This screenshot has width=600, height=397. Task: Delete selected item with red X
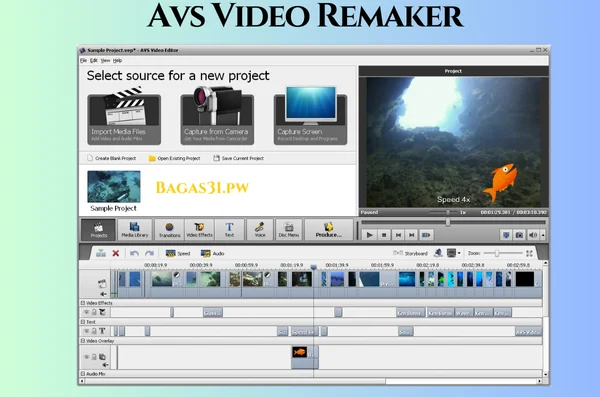coord(116,253)
